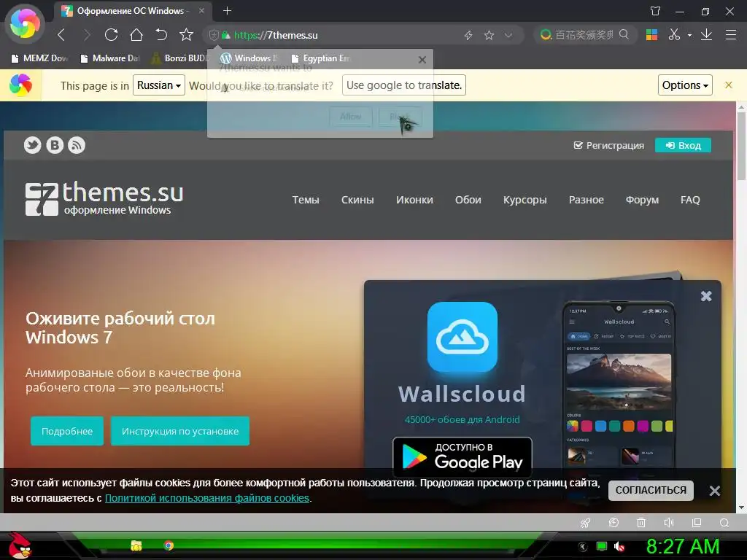The height and width of the screenshot is (560, 747).
Task: Click the Wallscloud cloud app icon
Action: 462,337
